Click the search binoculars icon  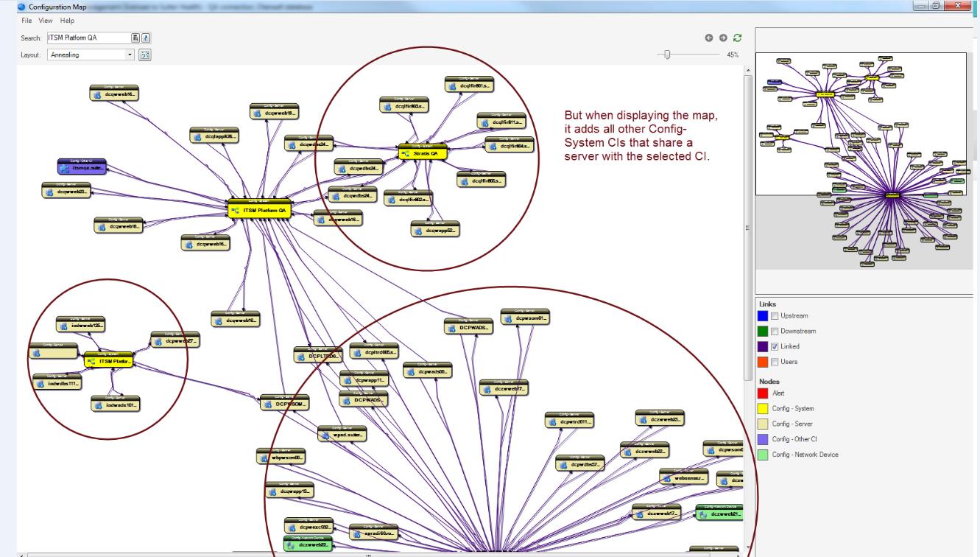pyautogui.click(x=134, y=38)
